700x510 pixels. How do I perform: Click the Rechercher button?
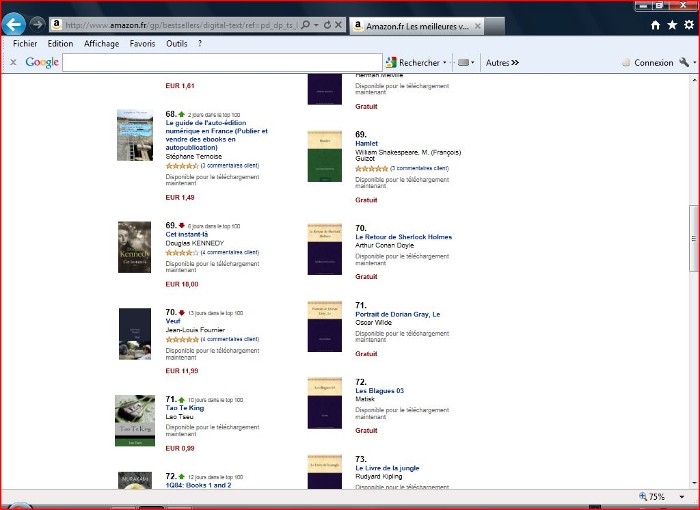click(413, 63)
